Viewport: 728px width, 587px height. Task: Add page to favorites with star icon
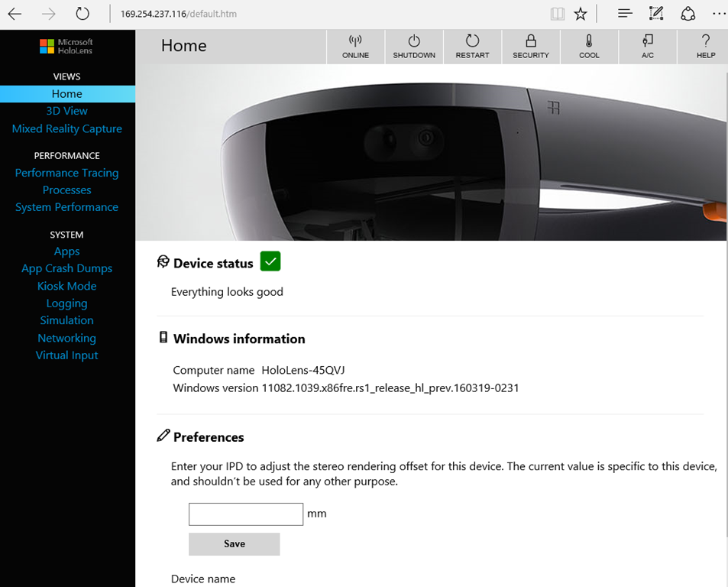point(581,14)
